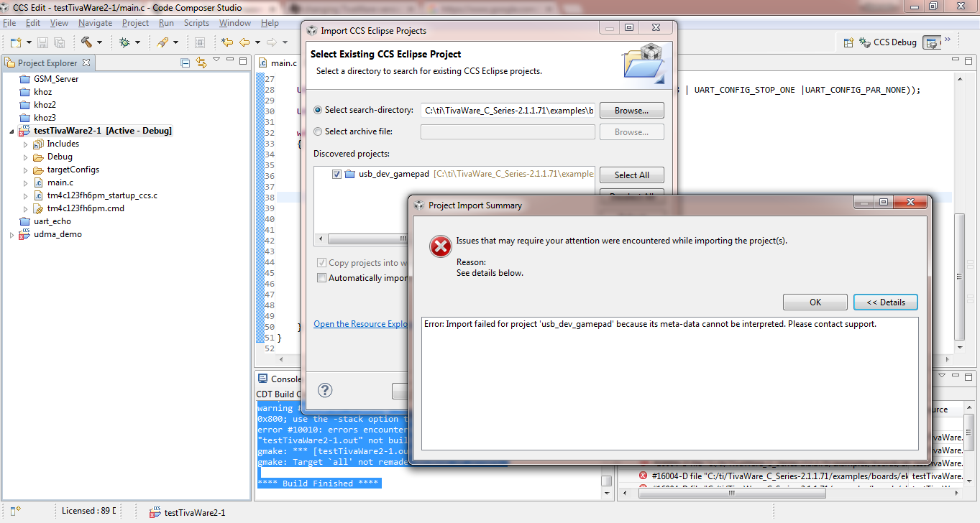
Task: Open the Window menu
Action: pos(235,23)
